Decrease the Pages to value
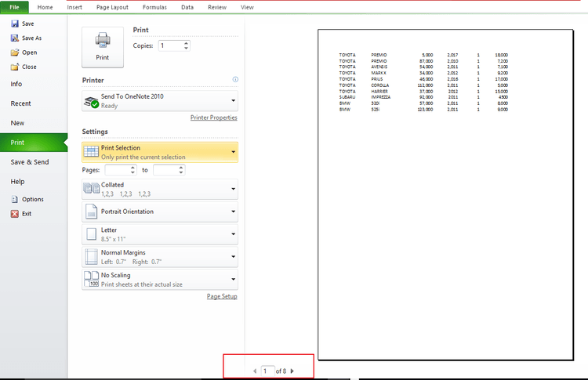The width and height of the screenshot is (588, 380). (x=181, y=172)
